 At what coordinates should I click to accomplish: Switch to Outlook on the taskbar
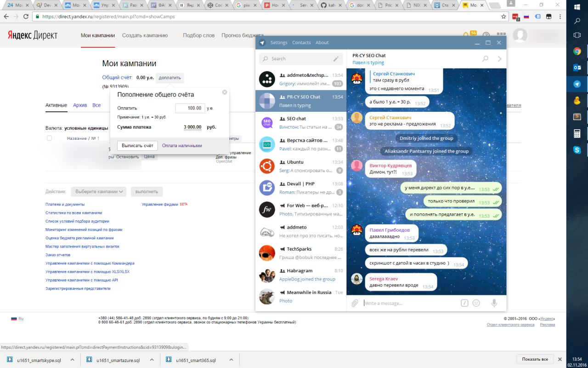577,68
